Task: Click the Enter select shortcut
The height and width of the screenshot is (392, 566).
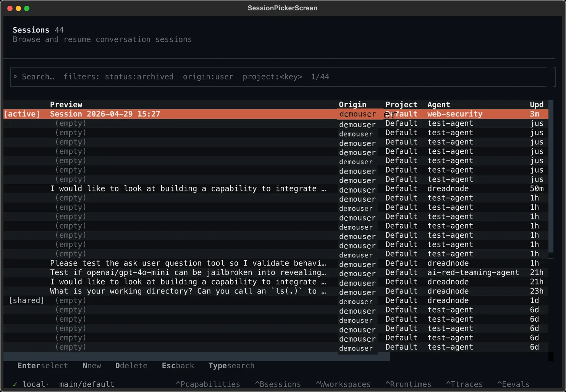Action: click(x=43, y=366)
